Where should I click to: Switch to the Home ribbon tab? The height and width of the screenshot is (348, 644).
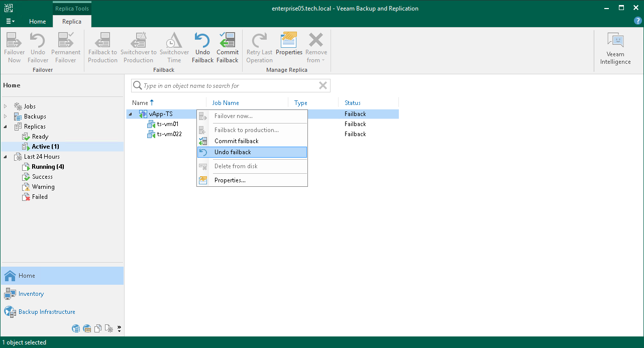tap(38, 22)
